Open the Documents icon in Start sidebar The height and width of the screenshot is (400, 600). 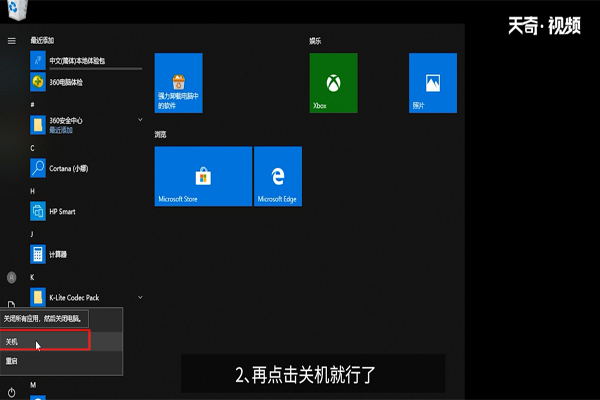[x=11, y=304]
